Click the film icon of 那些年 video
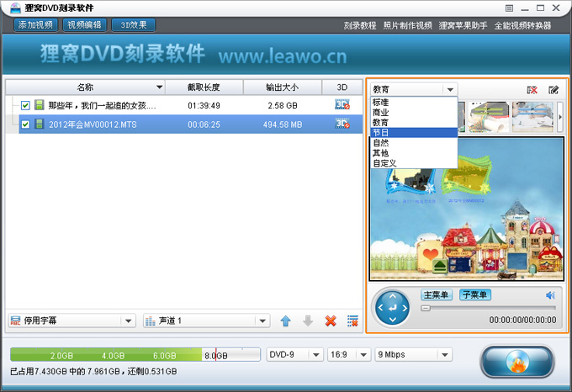The width and height of the screenshot is (572, 392). tap(39, 105)
